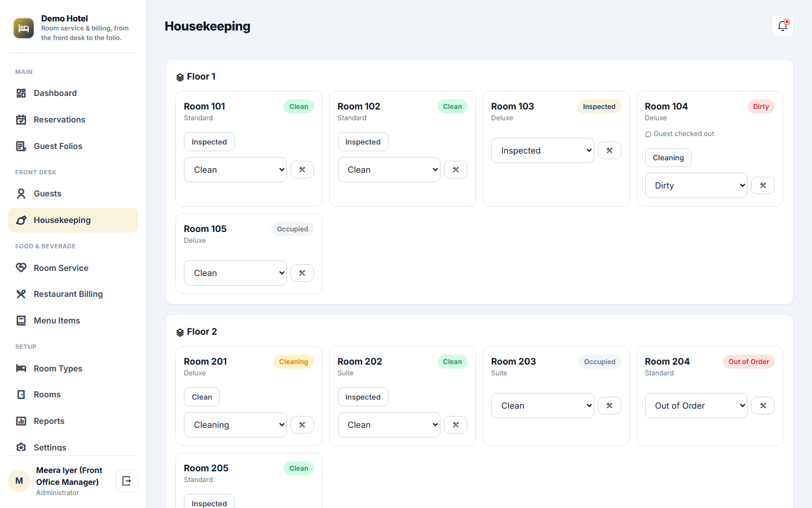Click the Demo Hotel bed logo icon
The width and height of the screenshot is (812, 508).
[24, 28]
